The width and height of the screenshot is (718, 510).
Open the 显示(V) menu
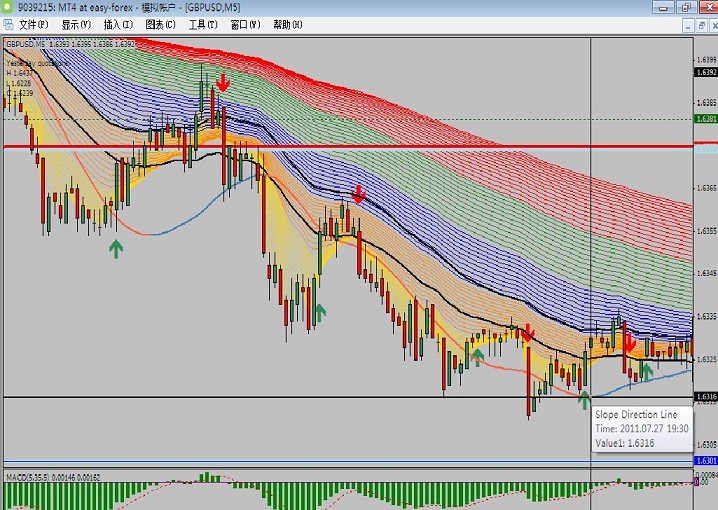(x=76, y=25)
